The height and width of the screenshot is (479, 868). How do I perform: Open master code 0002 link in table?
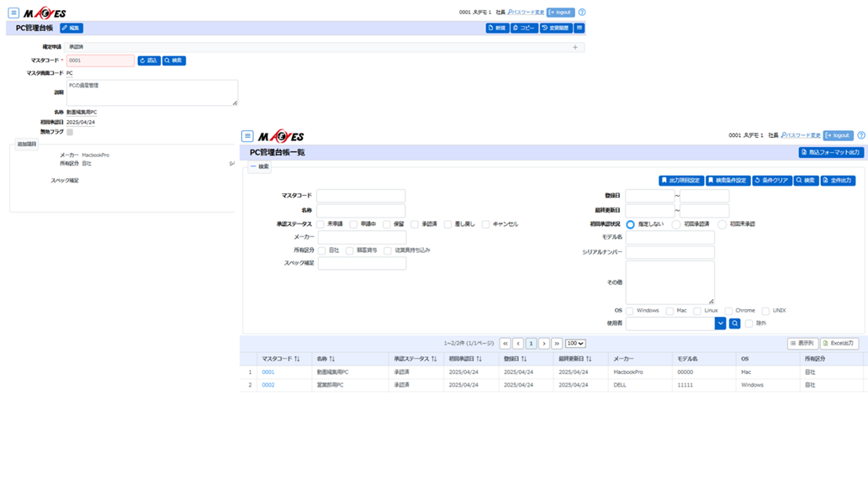[x=268, y=385]
